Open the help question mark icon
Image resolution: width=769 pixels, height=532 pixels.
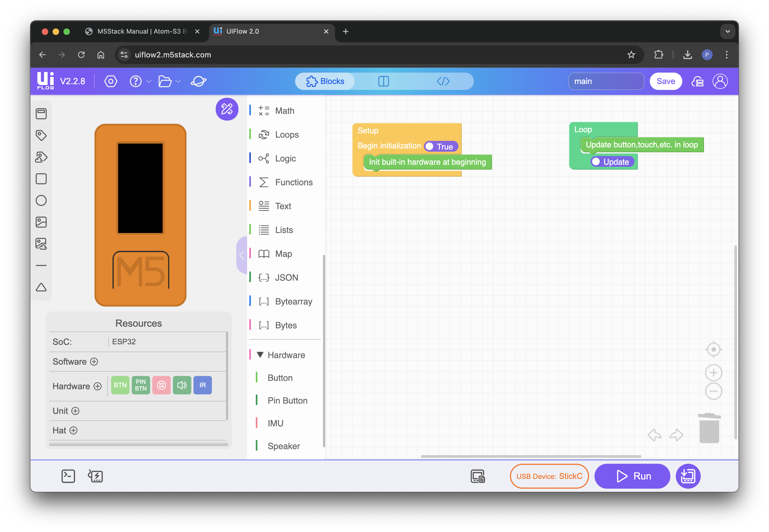coord(135,81)
